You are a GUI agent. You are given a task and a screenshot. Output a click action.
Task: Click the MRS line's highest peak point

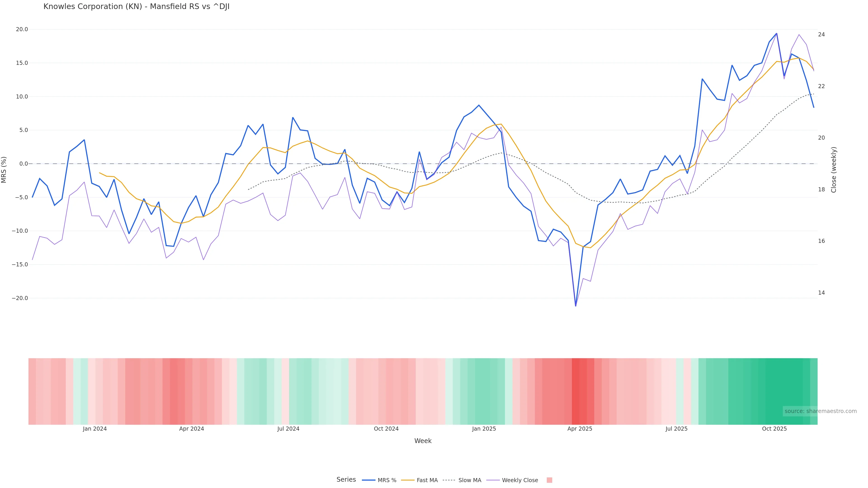[776, 33]
